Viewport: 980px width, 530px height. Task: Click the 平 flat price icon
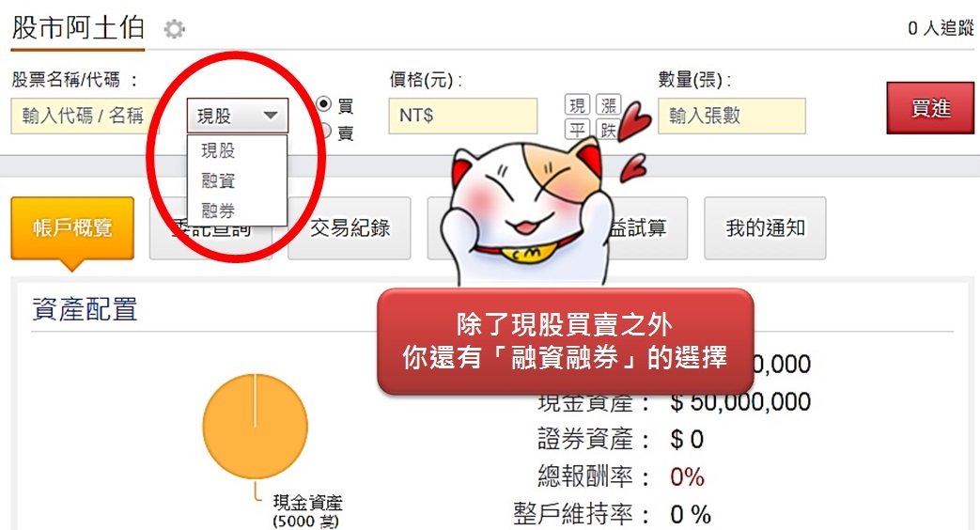coord(577,130)
